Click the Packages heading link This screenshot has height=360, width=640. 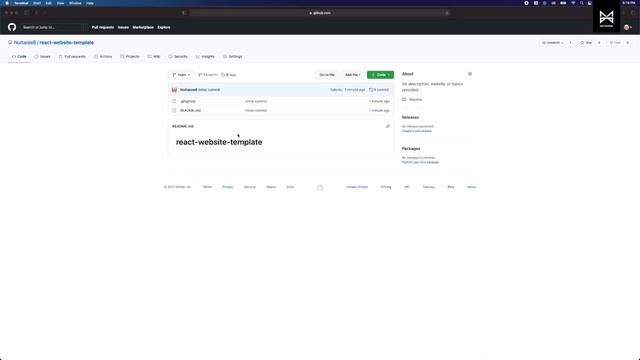coord(411,149)
